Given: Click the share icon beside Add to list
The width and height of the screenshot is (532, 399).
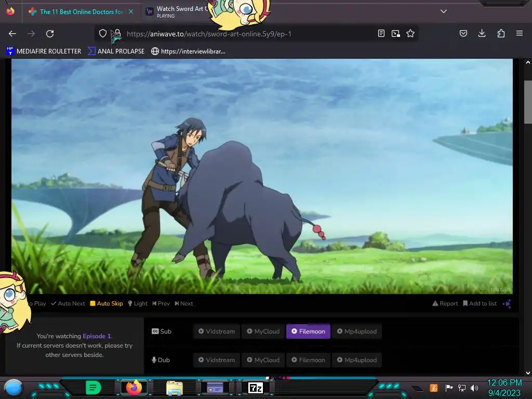Looking at the screenshot, I should click(x=507, y=303).
